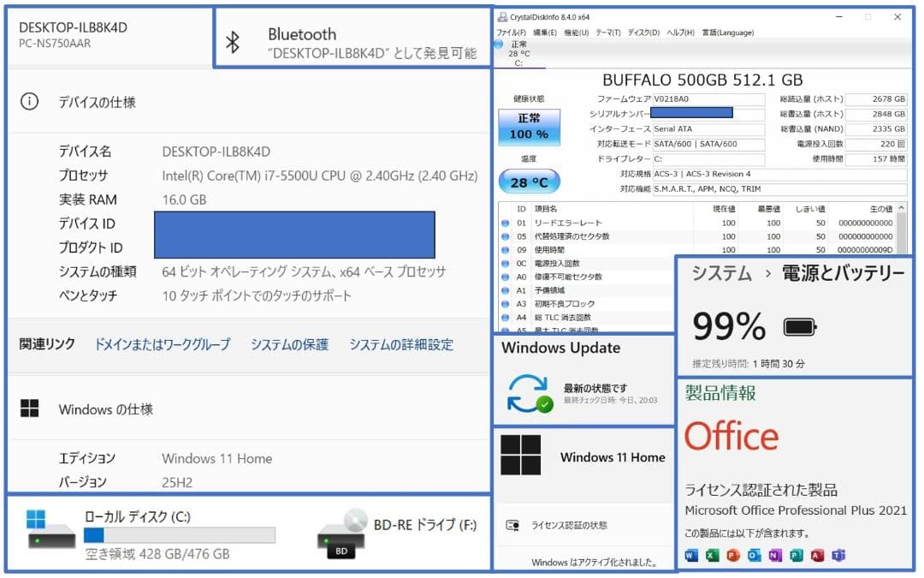The height and width of the screenshot is (578, 924).
Task: Click the ライセンス認証の状態 entry
Action: [569, 526]
